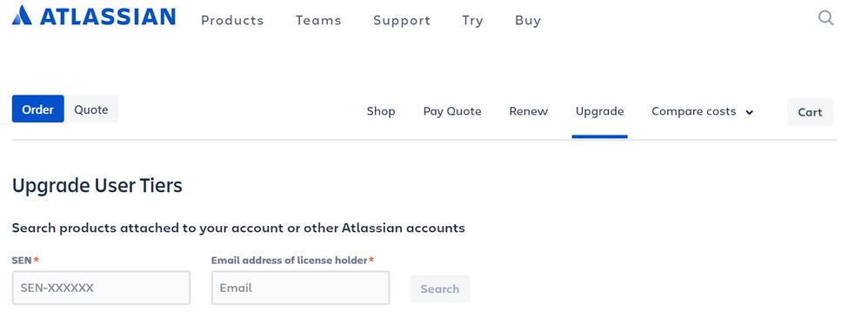The width and height of the screenshot is (868, 325).
Task: Click the ATLASSIAN wordmark text
Action: point(108,17)
